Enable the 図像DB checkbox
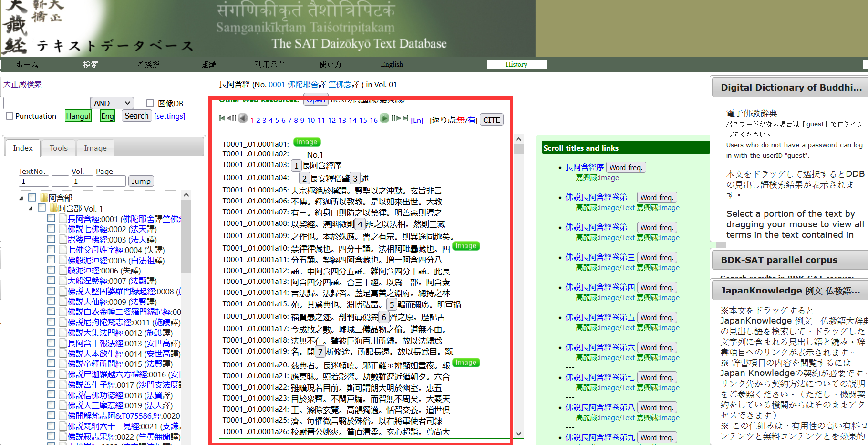The image size is (868, 445). (x=150, y=103)
